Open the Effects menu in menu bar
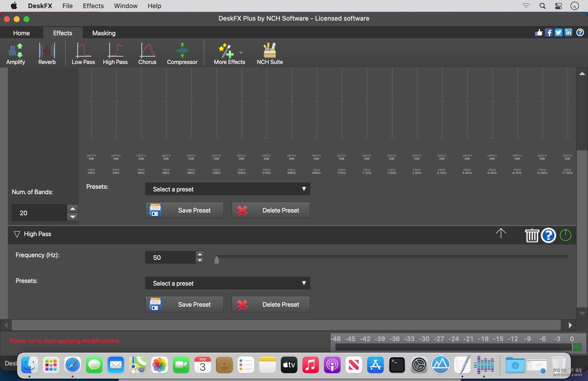588x381 pixels. pos(93,6)
